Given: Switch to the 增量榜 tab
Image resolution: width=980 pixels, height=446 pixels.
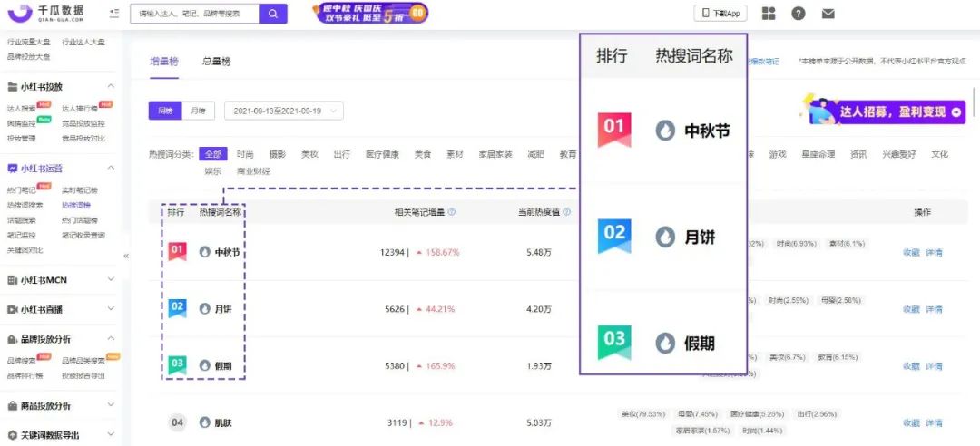Looking at the screenshot, I should [x=164, y=62].
